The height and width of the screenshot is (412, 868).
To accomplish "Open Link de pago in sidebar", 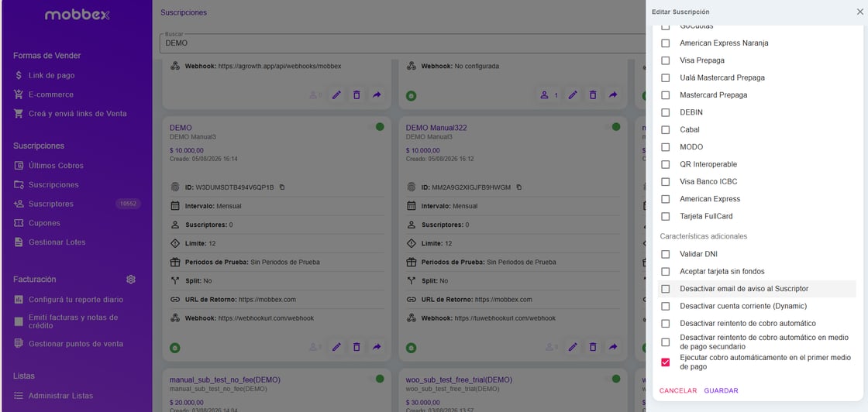I will [51, 75].
